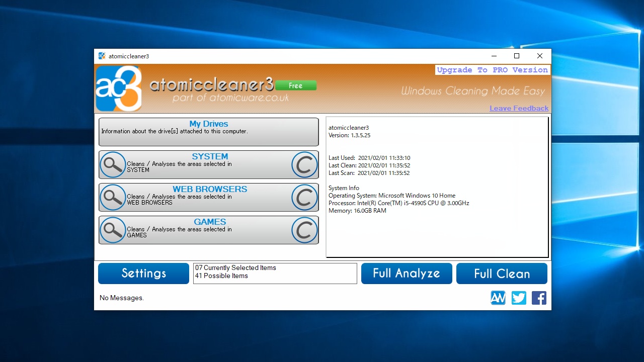644x362 pixels.
Task: Open the My Drives information panel
Action: [209, 132]
